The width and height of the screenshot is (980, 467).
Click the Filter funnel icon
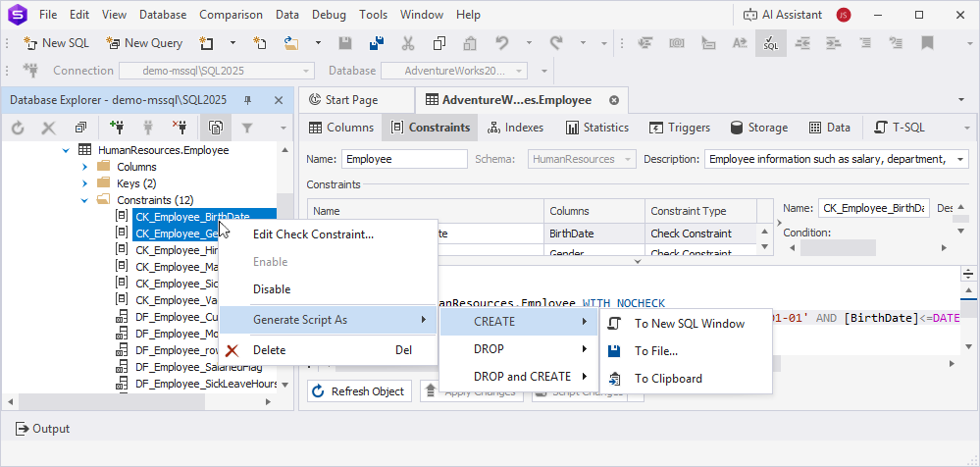247,129
